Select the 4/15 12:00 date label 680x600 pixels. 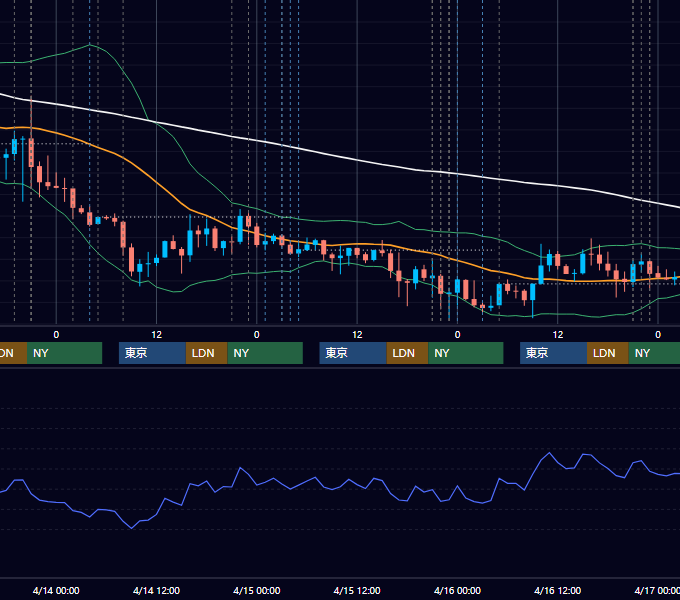357,590
